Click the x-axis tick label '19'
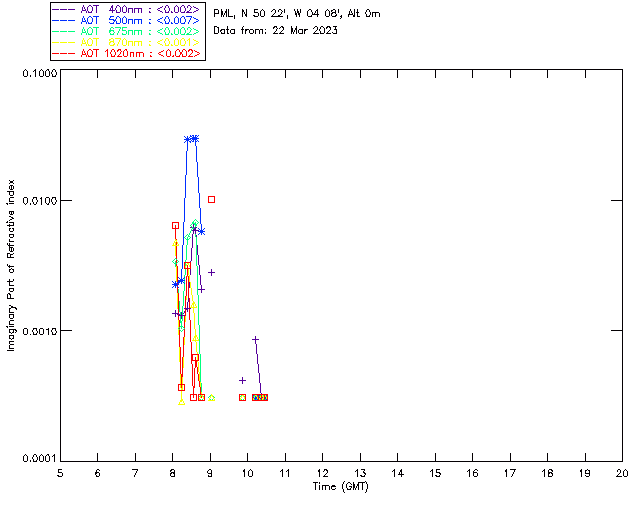The height and width of the screenshot is (512, 640). [585, 473]
